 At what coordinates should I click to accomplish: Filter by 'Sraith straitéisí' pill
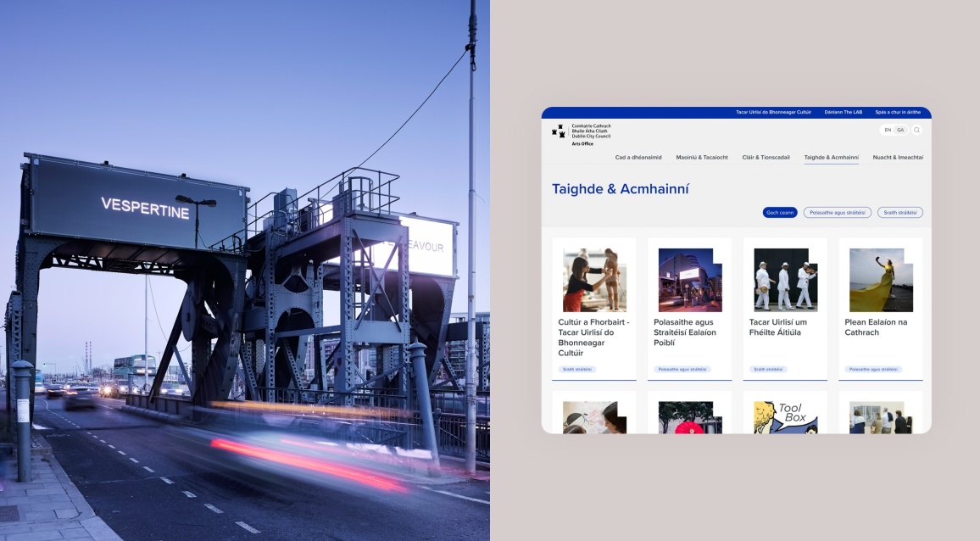pyautogui.click(x=899, y=213)
